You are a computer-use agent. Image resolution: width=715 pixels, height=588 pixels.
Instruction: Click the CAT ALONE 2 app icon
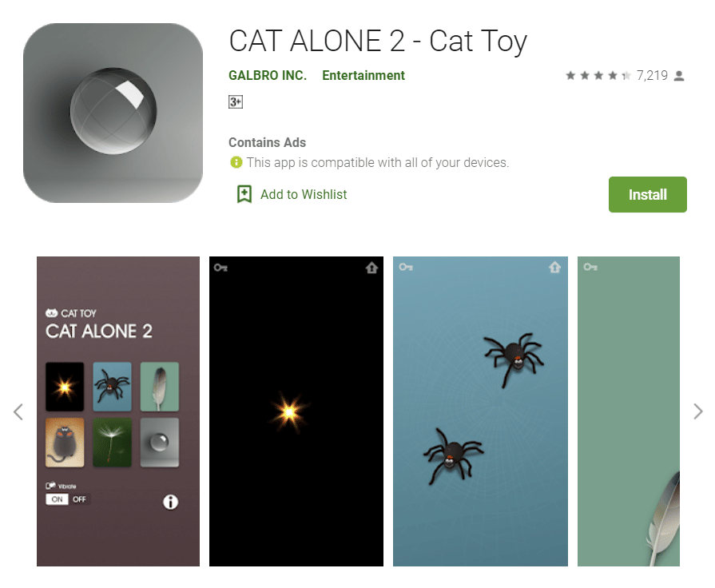coord(113,113)
